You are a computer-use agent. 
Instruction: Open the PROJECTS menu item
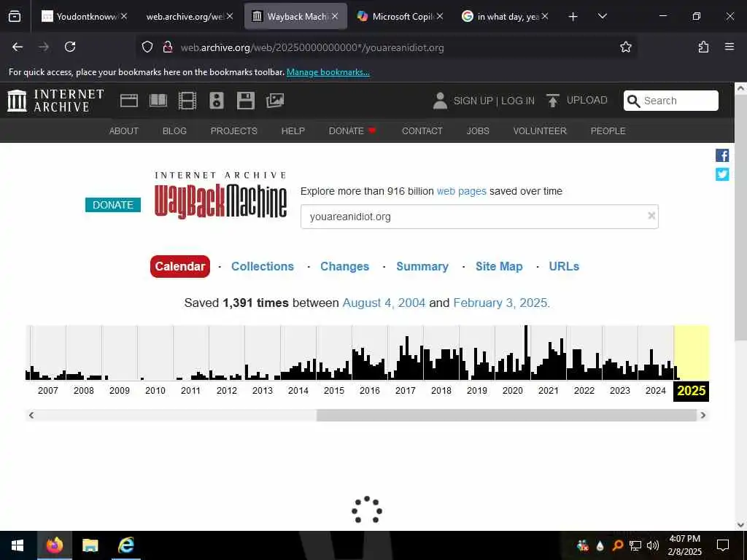(234, 131)
